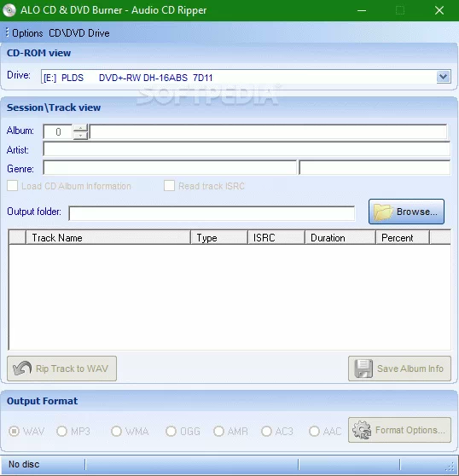Select the PLDS DVD+-RW drive combo box
Screen dimensions: 459x476
click(x=246, y=77)
